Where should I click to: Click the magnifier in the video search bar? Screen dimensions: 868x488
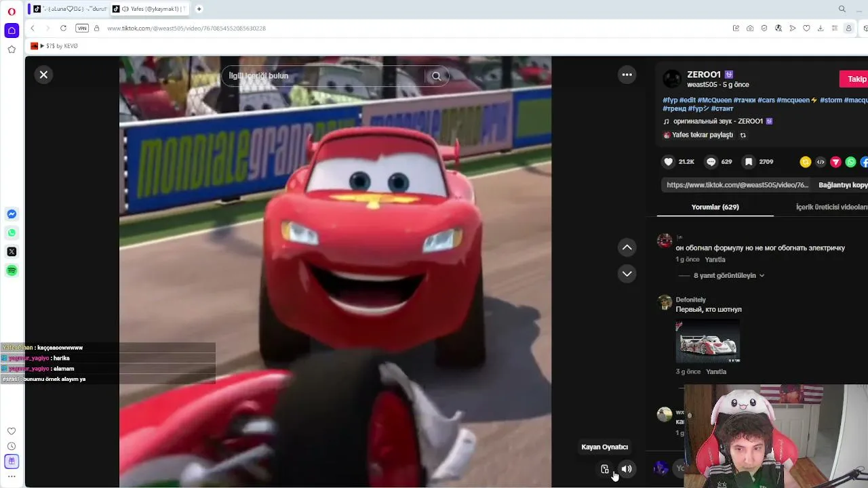(x=437, y=76)
